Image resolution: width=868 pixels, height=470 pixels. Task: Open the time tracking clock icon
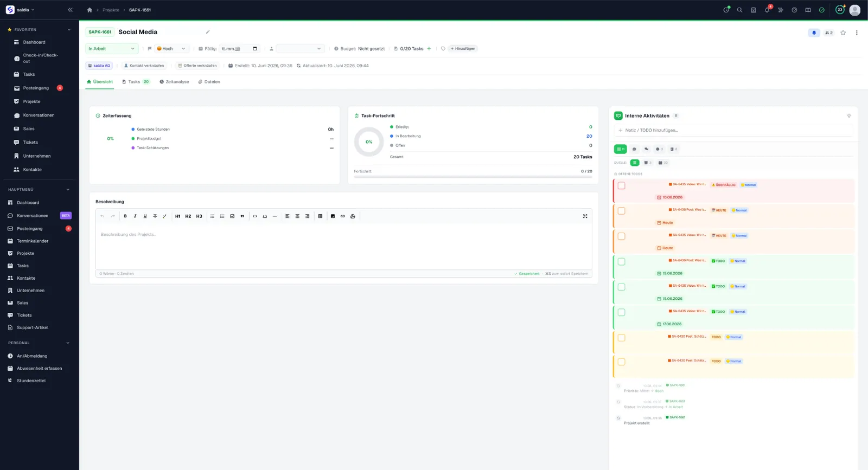pos(726,10)
